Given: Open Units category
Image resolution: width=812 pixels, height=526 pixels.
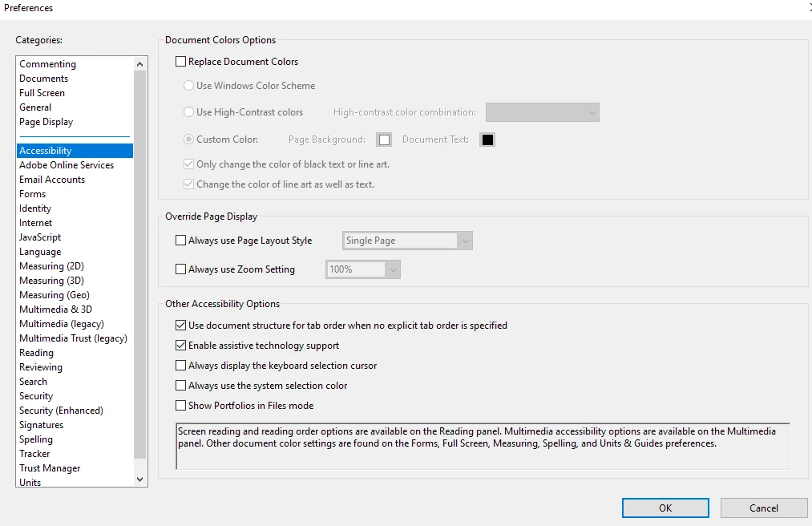Looking at the screenshot, I should 75,482.
